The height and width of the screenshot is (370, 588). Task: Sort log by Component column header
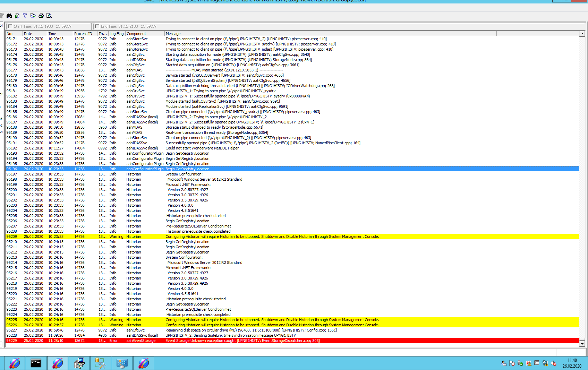pos(144,34)
